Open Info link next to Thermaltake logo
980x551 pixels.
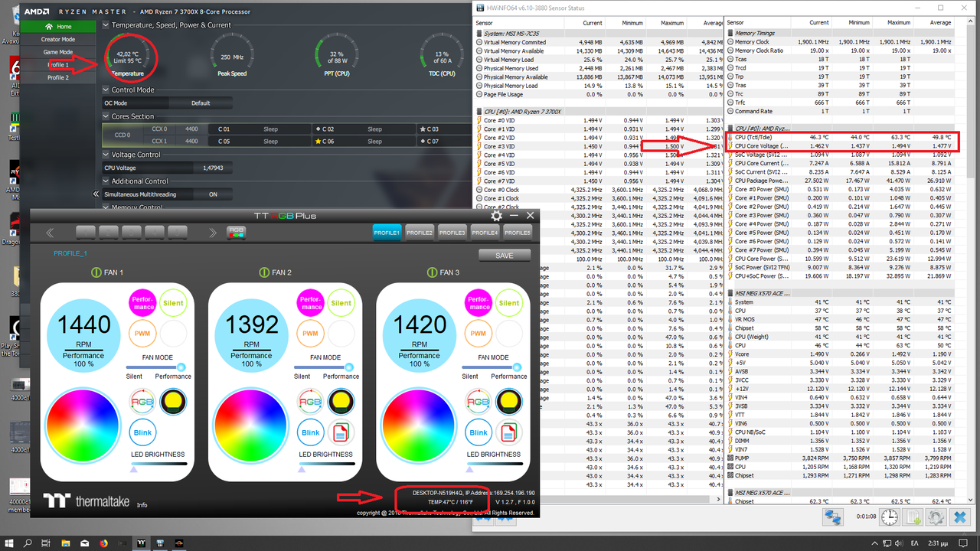pos(142,505)
